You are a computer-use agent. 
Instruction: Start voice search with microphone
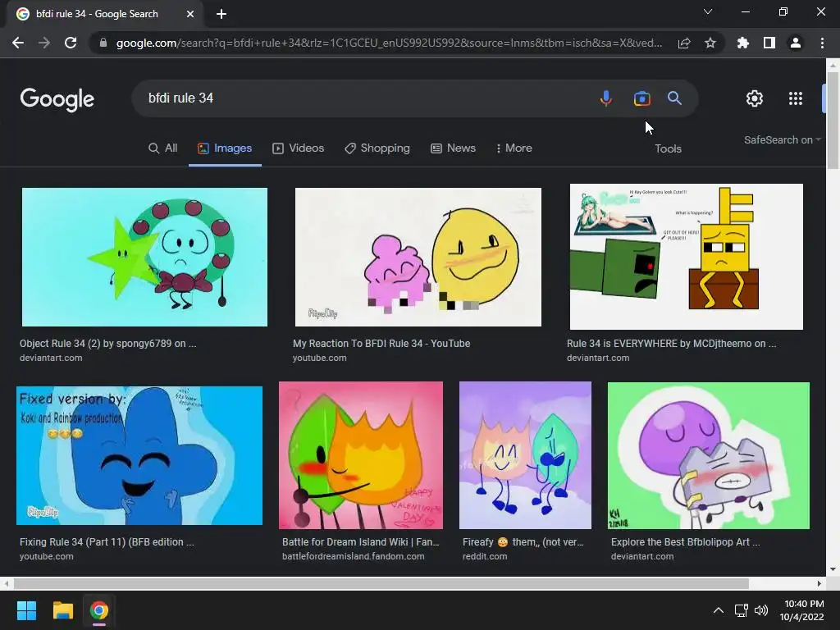[x=606, y=98]
